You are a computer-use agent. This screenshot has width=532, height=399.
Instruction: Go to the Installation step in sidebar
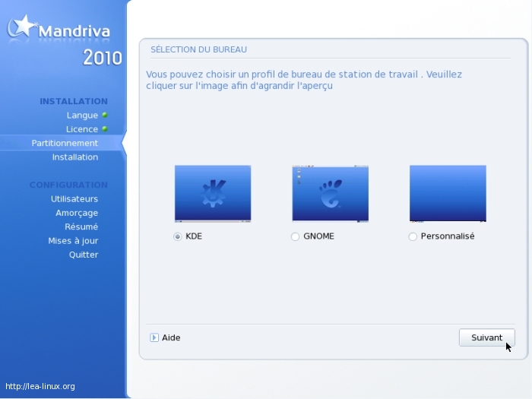pyautogui.click(x=74, y=157)
